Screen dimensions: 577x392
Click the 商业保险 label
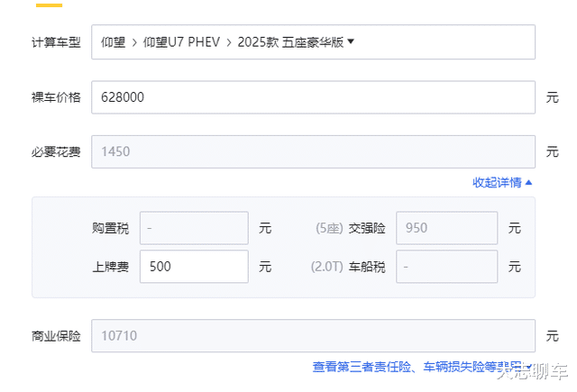click(x=56, y=337)
